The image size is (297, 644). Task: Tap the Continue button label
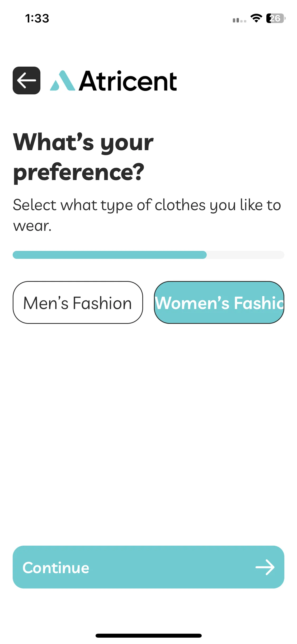[56, 568]
